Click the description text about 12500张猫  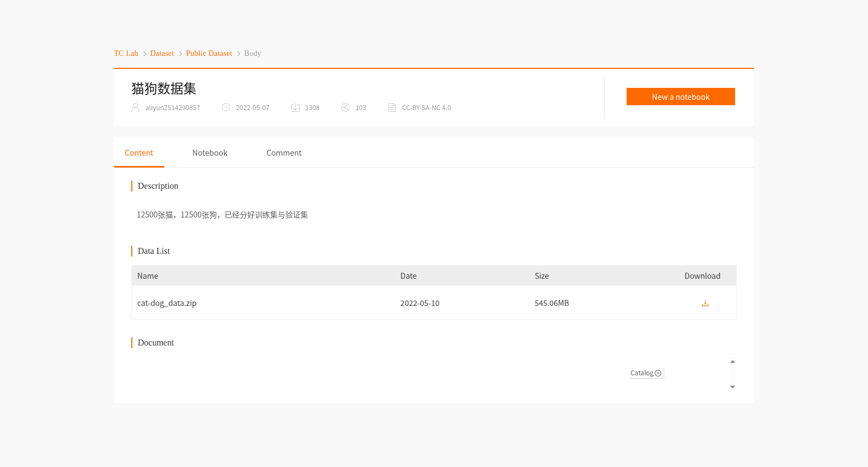[222, 215]
